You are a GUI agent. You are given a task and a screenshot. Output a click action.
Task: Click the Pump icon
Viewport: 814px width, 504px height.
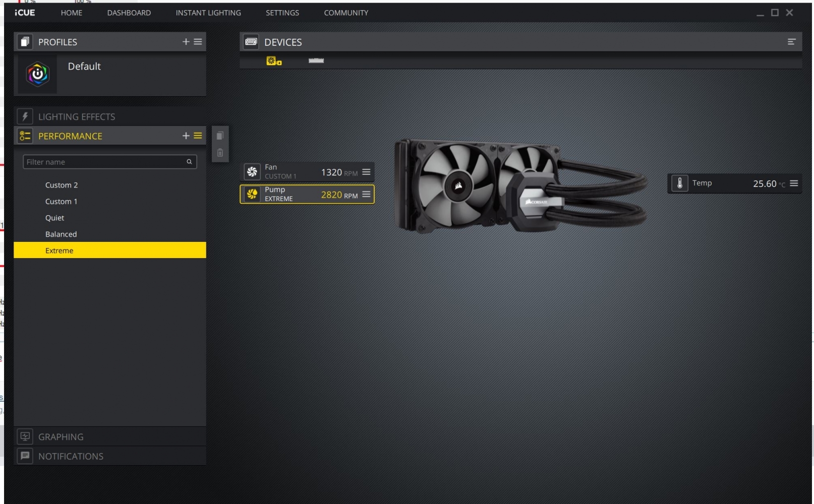252,194
